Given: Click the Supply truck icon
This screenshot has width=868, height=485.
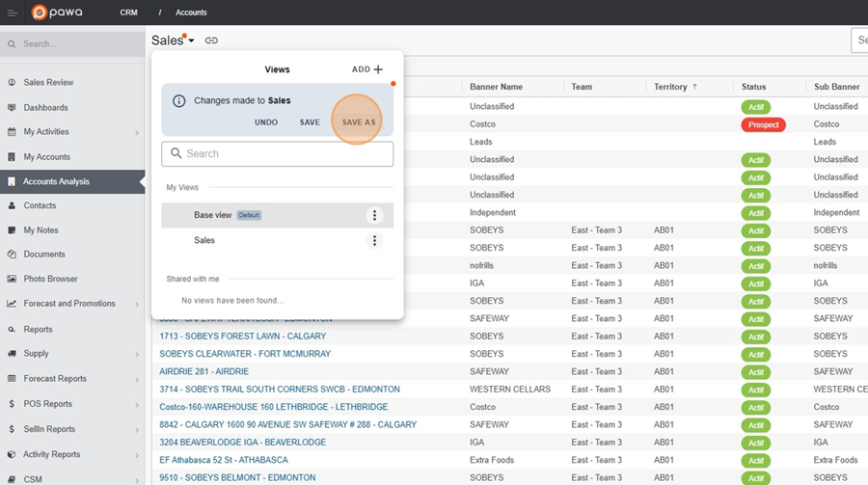Looking at the screenshot, I should (x=12, y=353).
